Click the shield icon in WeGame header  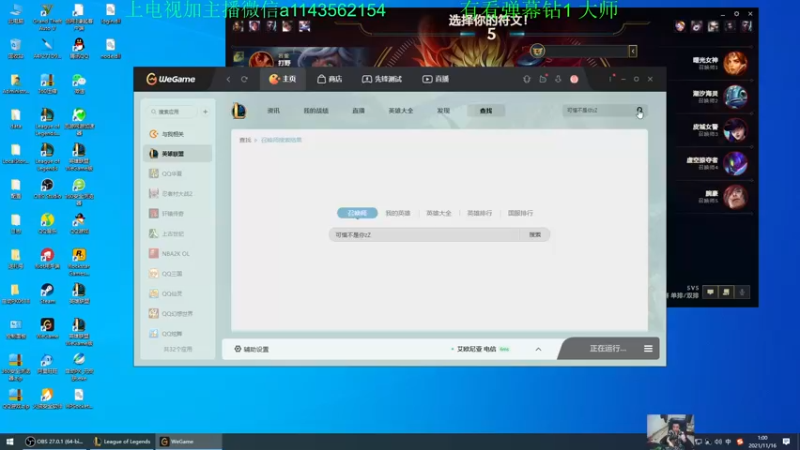pyautogui.click(x=527, y=79)
